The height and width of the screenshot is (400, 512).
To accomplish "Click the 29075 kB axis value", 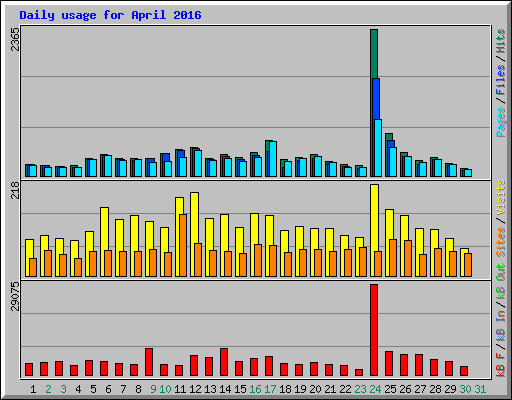I will (15, 296).
